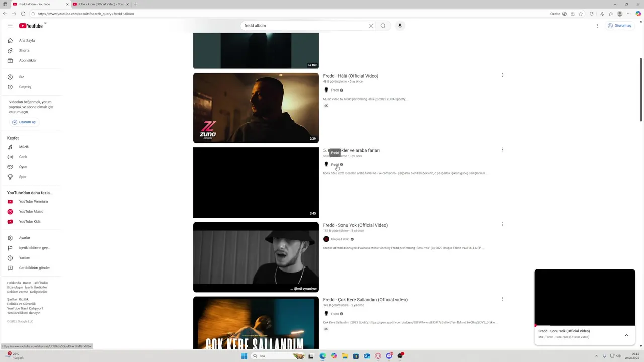Click Fredd - Çok Kere Sallandım title
Viewport: 644px width, 362px height.
point(365,300)
